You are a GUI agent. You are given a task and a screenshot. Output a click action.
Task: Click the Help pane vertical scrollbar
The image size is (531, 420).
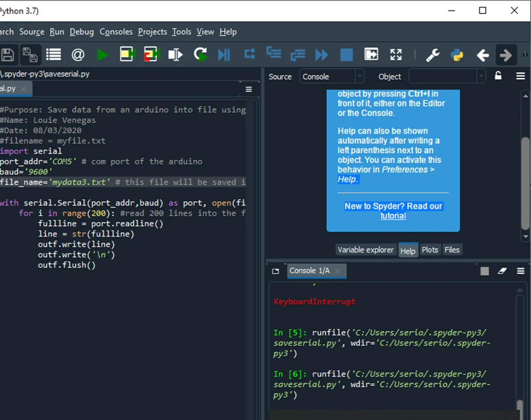[x=525, y=184]
